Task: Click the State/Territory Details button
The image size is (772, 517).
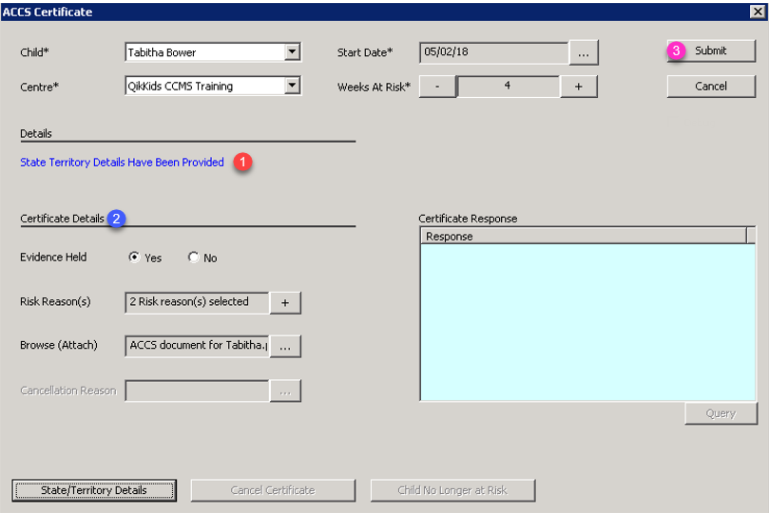Action: click(94, 490)
